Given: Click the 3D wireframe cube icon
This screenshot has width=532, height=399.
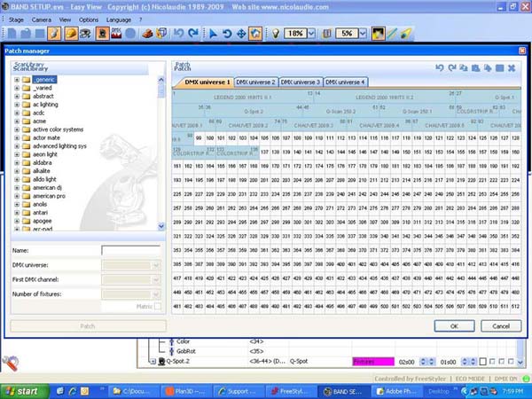Looking at the screenshot, I should (x=162, y=34).
